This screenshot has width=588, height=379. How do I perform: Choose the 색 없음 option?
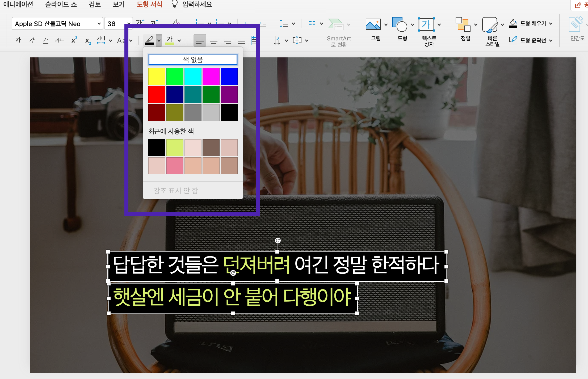[x=193, y=60]
